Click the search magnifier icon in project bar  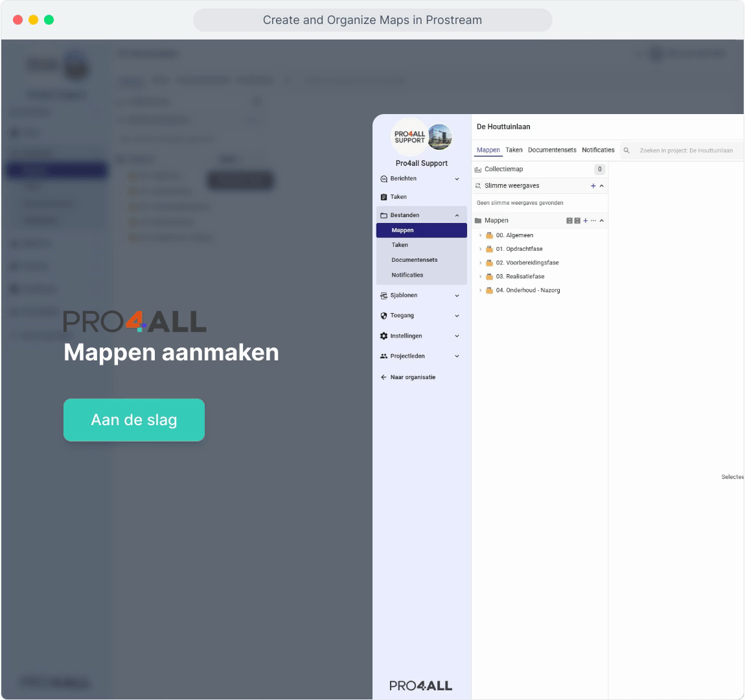626,150
